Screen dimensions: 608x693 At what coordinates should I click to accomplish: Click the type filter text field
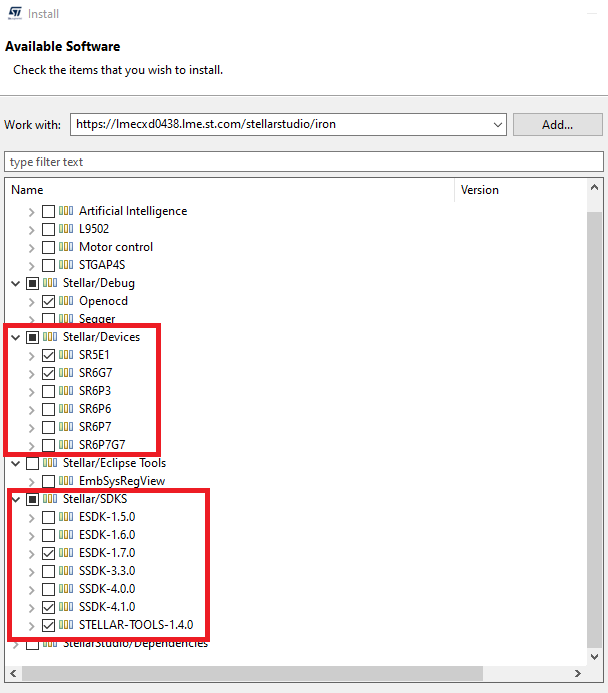pyautogui.click(x=304, y=162)
